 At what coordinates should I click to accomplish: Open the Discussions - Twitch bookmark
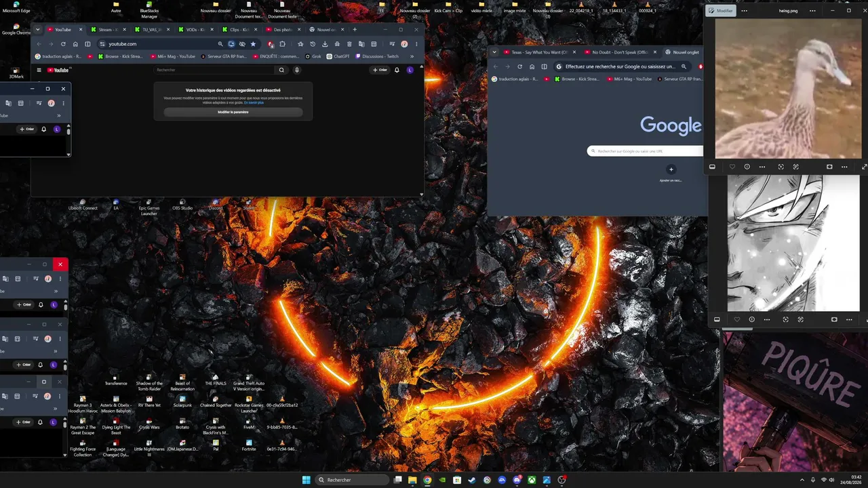(377, 56)
